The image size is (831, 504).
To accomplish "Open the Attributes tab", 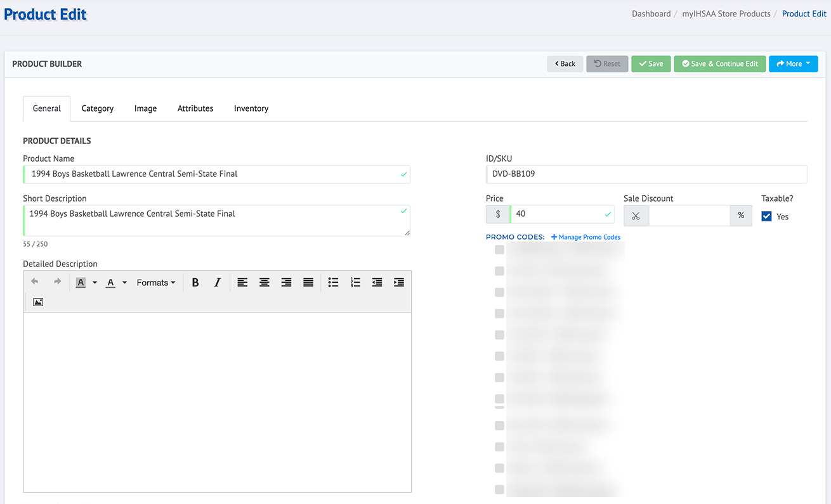I will [195, 108].
